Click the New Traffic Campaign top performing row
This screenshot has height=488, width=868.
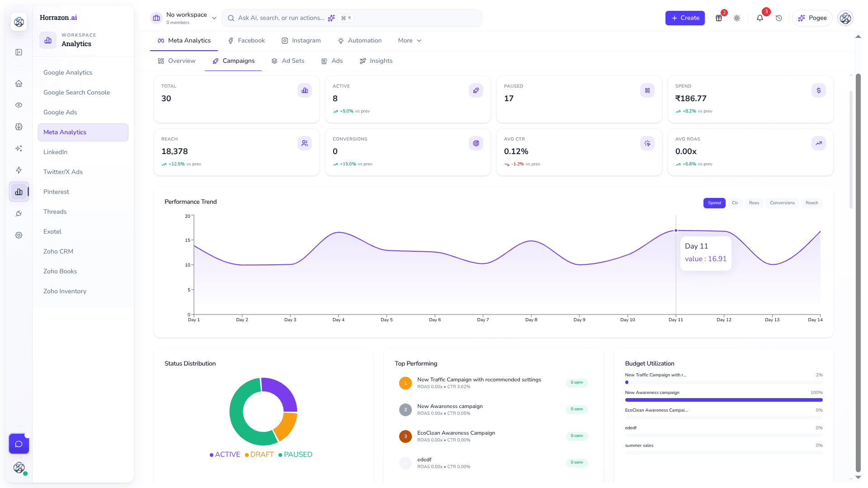(x=493, y=383)
